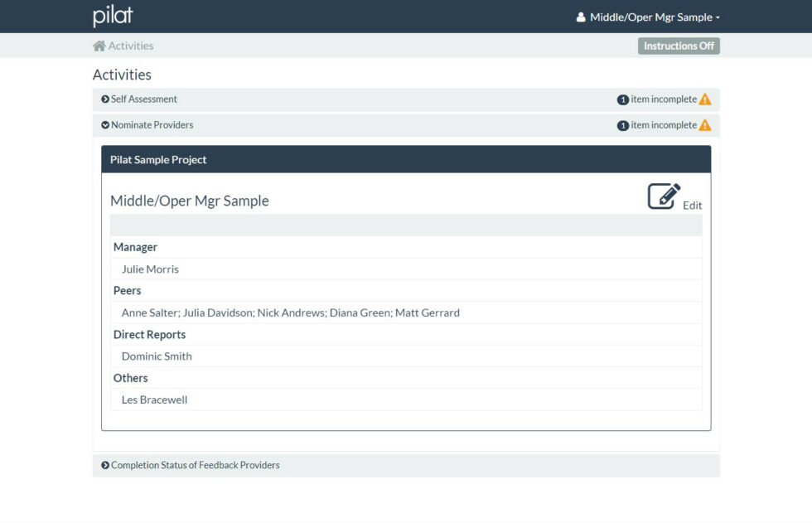Click Self Assessment incomplete count badge
The image size is (812, 523).
click(x=623, y=99)
